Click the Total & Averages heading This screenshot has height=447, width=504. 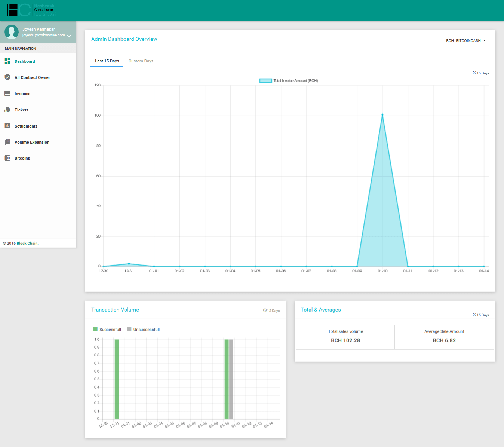coord(321,310)
